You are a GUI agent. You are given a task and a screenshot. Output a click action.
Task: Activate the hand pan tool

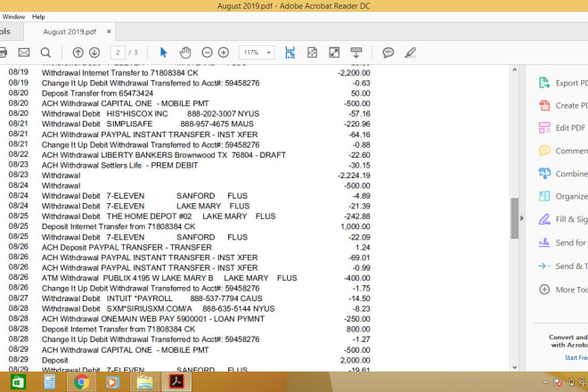[185, 53]
